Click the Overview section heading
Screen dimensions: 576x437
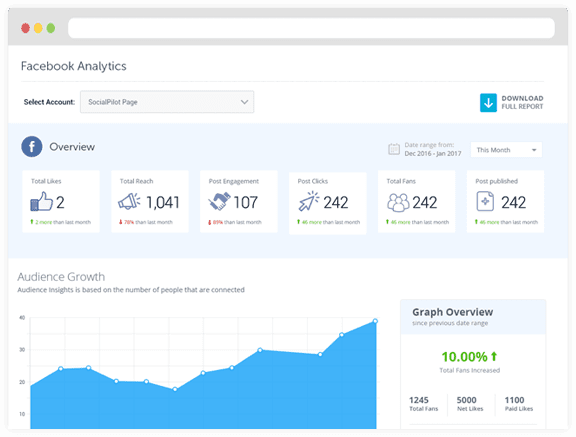tap(72, 147)
